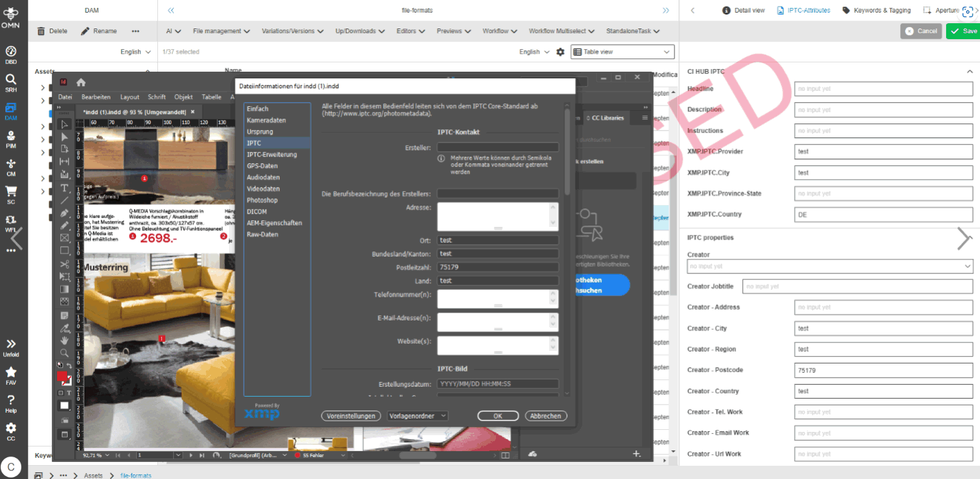Open the CM module in the sidebar
Image resolution: width=980 pixels, height=479 pixels.
(x=11, y=167)
